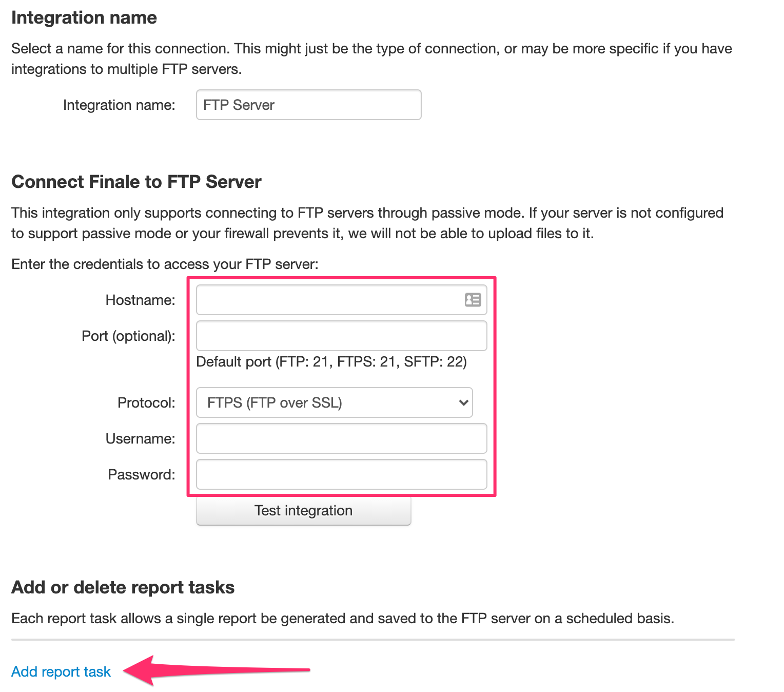Image resolution: width=784 pixels, height=692 pixels.
Task: Click the Connect Finale to FTP Server heading
Action: click(136, 182)
